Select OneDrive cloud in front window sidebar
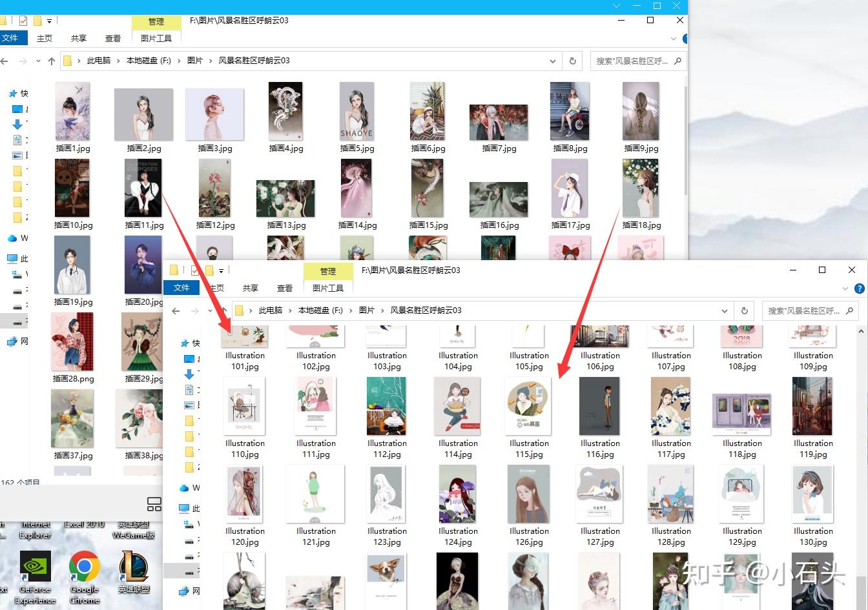Image resolution: width=868 pixels, height=610 pixels. click(184, 488)
